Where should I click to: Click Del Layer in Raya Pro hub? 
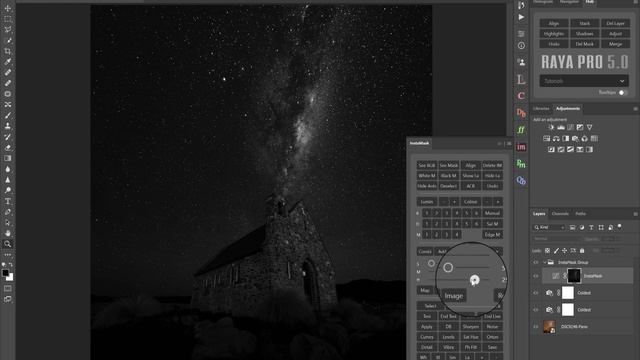615,24
